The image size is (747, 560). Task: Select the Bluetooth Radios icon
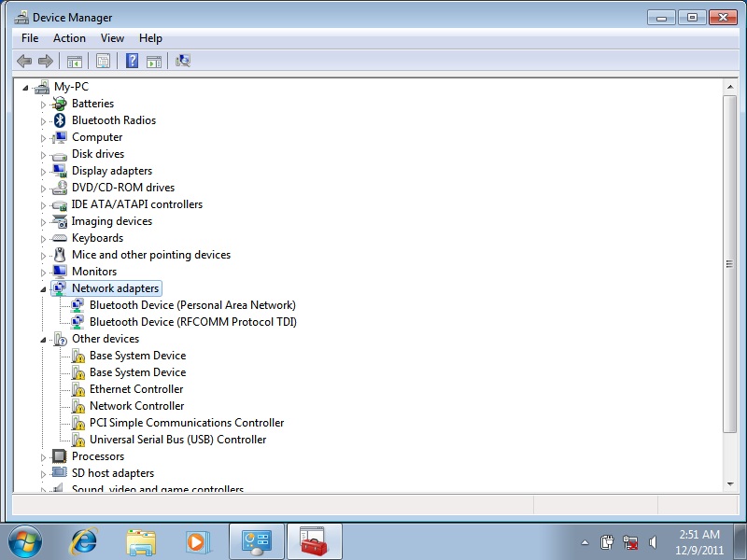click(x=60, y=120)
